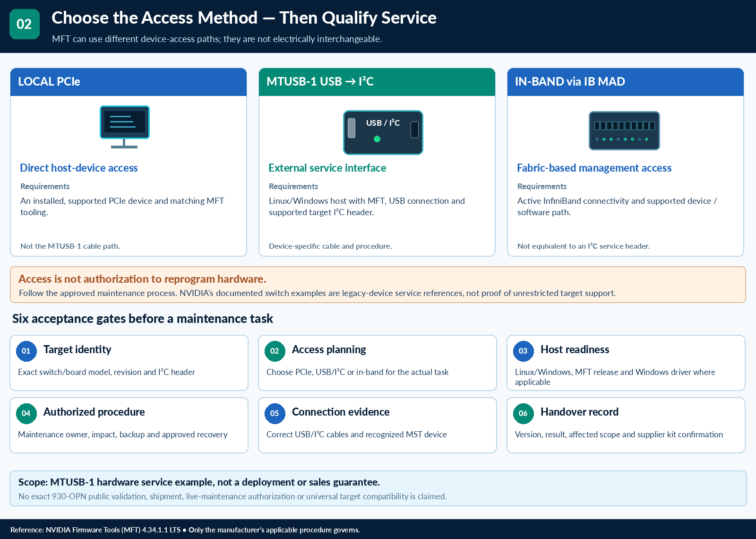Image resolution: width=756 pixels, height=539 pixels.
Task: Click 'Exact switch/board model, revision and I²C header'
Action: 107,372
